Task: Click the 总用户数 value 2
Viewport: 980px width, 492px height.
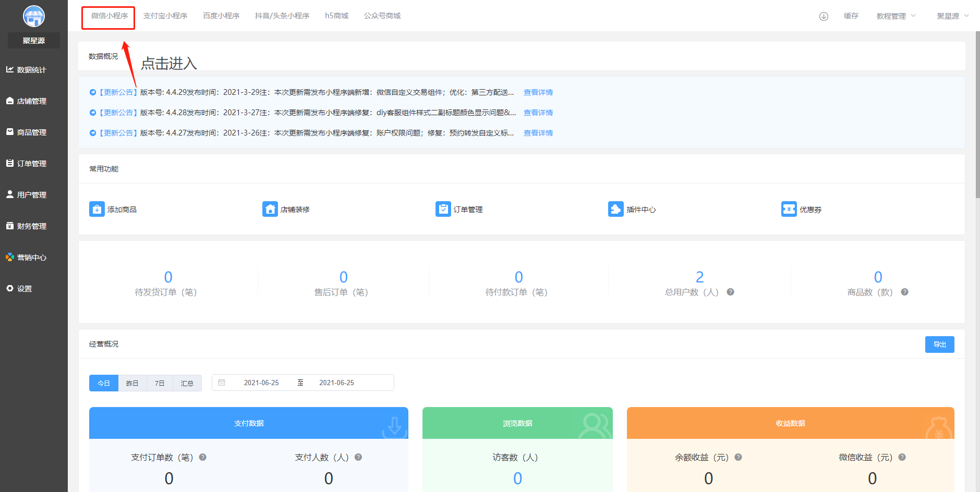Action: (700, 277)
